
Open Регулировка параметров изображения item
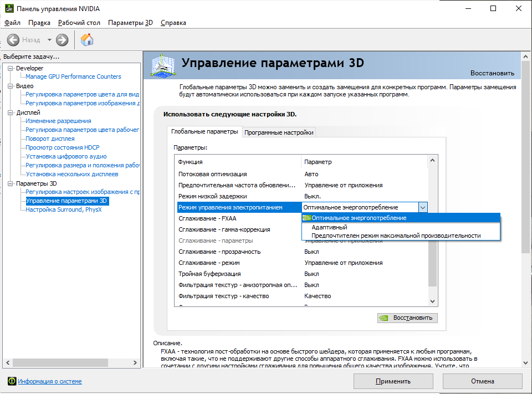(x=83, y=103)
